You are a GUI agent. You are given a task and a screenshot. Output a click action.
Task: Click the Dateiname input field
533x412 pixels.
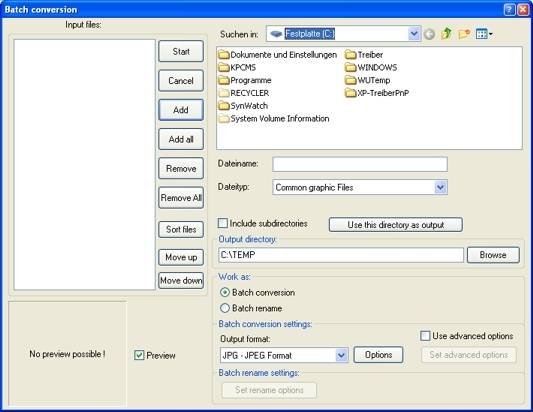tap(360, 164)
